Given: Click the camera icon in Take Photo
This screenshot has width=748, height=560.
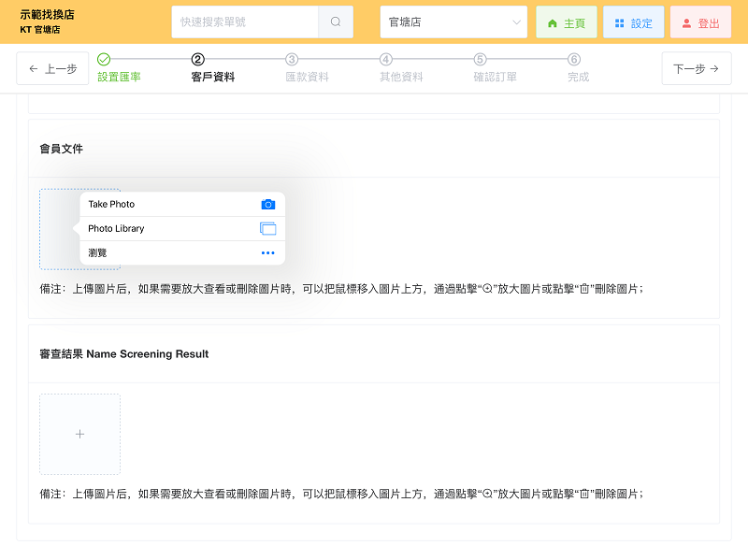Looking at the screenshot, I should [268, 204].
